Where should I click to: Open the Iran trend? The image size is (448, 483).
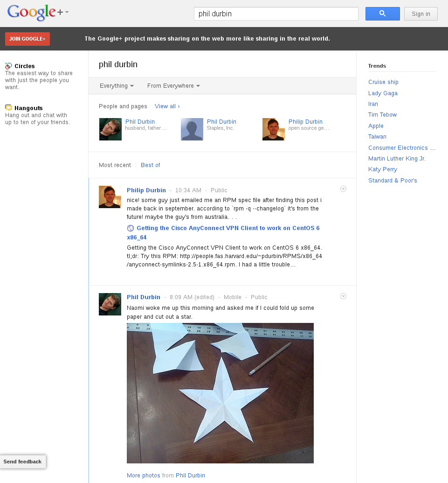373,104
